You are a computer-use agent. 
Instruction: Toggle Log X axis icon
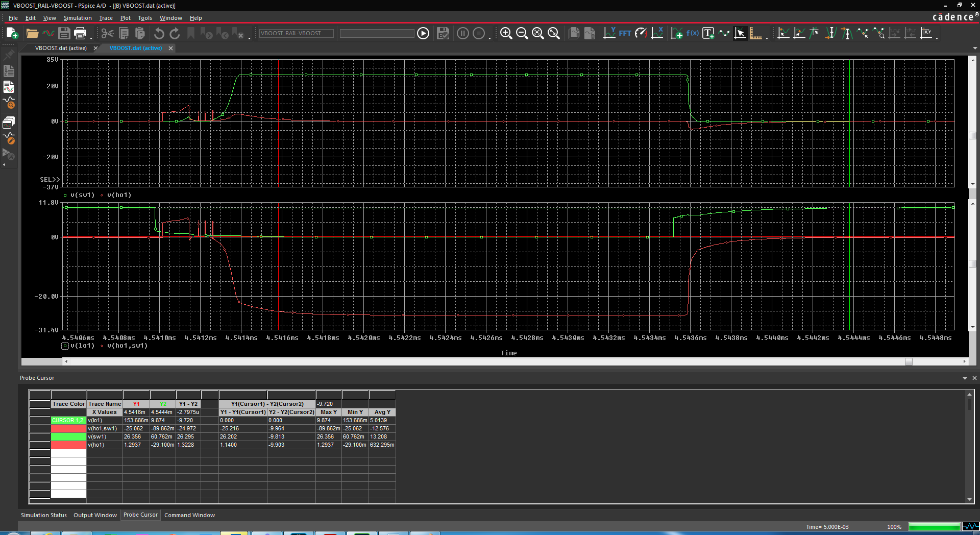click(x=657, y=33)
